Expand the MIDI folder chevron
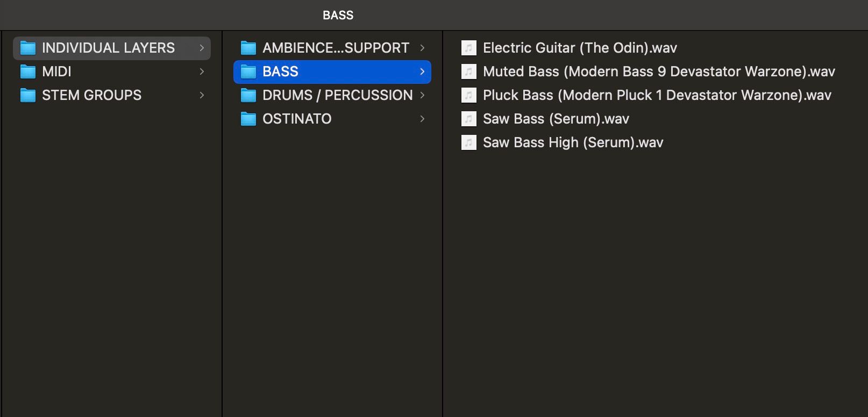The image size is (868, 417). [202, 71]
